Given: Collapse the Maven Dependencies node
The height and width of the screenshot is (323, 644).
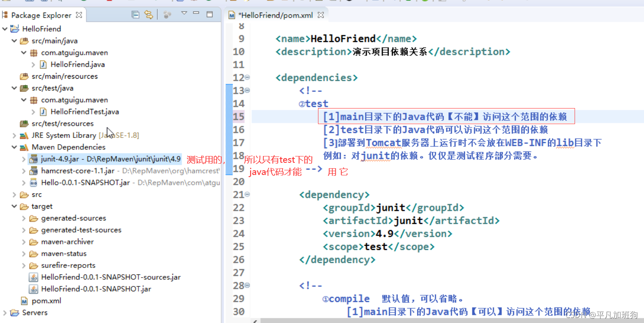Looking at the screenshot, I should pyautogui.click(x=14, y=147).
